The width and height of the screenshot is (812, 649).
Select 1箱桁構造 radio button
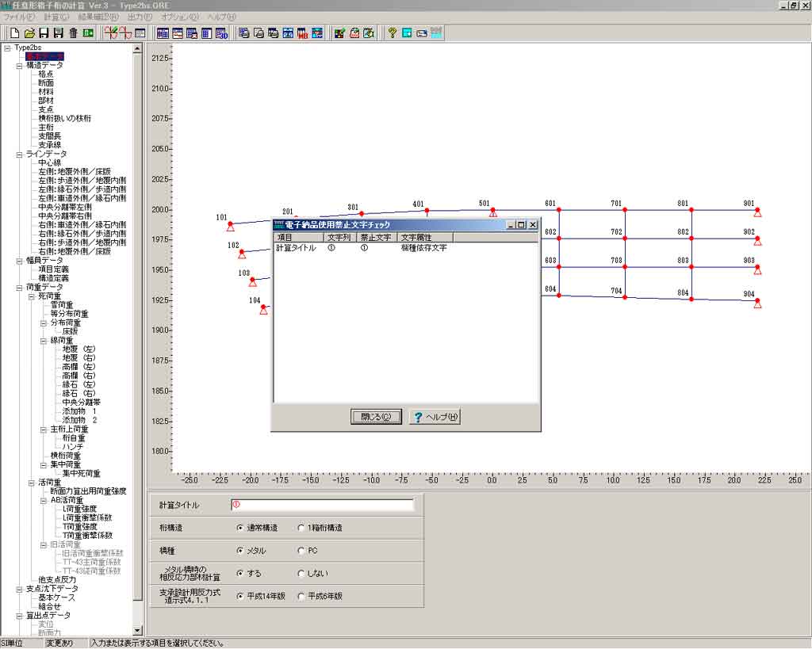tap(301, 528)
